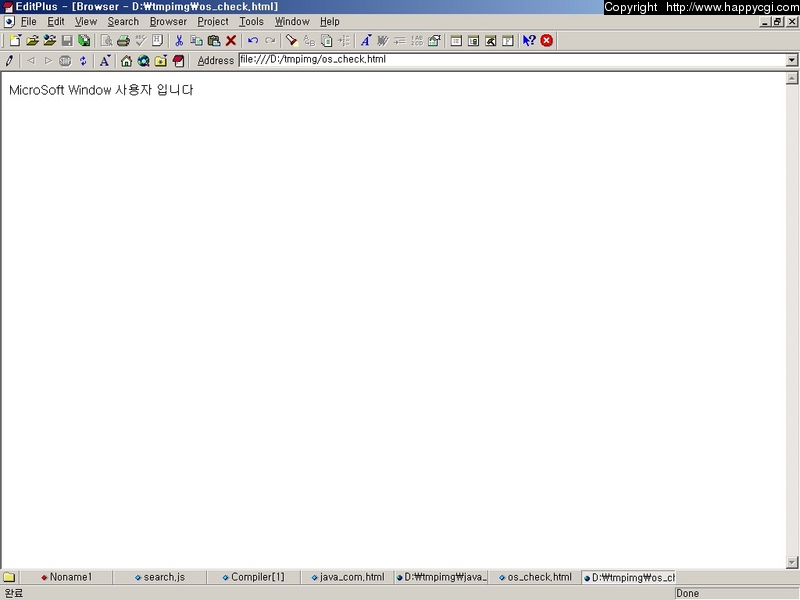
Task: Click the scrollbar up arrow
Action: tap(792, 78)
